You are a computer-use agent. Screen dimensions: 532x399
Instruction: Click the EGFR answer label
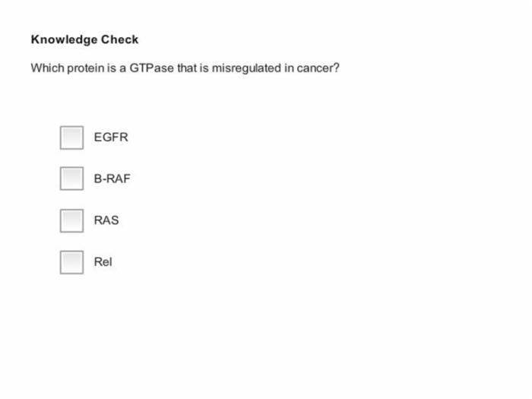111,138
